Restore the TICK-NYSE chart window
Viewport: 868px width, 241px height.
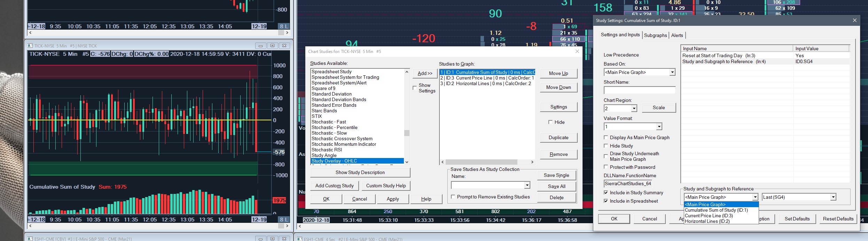coord(272,46)
